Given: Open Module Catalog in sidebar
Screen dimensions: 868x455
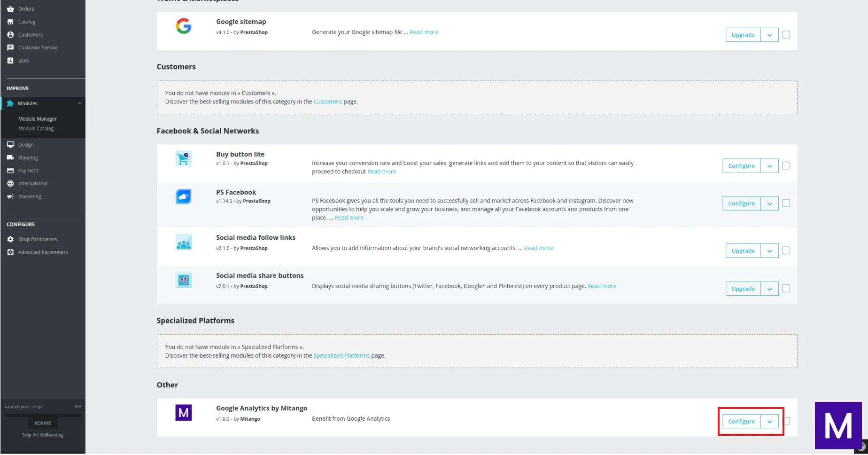Looking at the screenshot, I should (36, 129).
